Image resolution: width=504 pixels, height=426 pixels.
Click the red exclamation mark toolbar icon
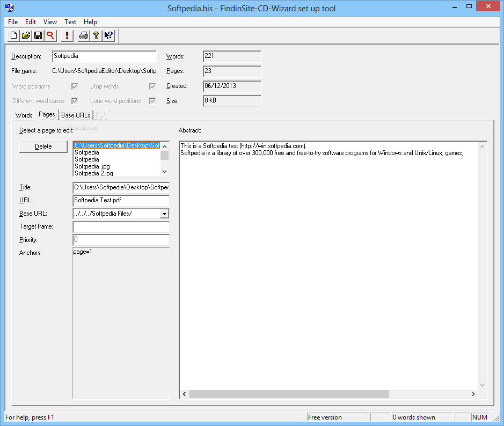(x=67, y=35)
